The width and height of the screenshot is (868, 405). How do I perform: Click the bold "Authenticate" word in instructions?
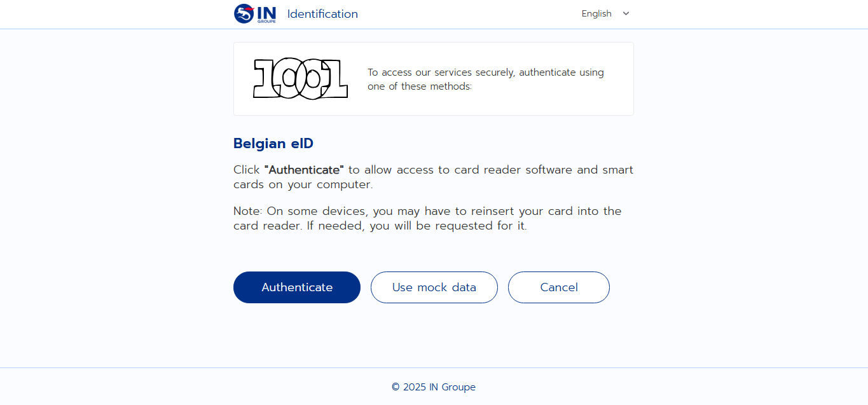coord(304,170)
